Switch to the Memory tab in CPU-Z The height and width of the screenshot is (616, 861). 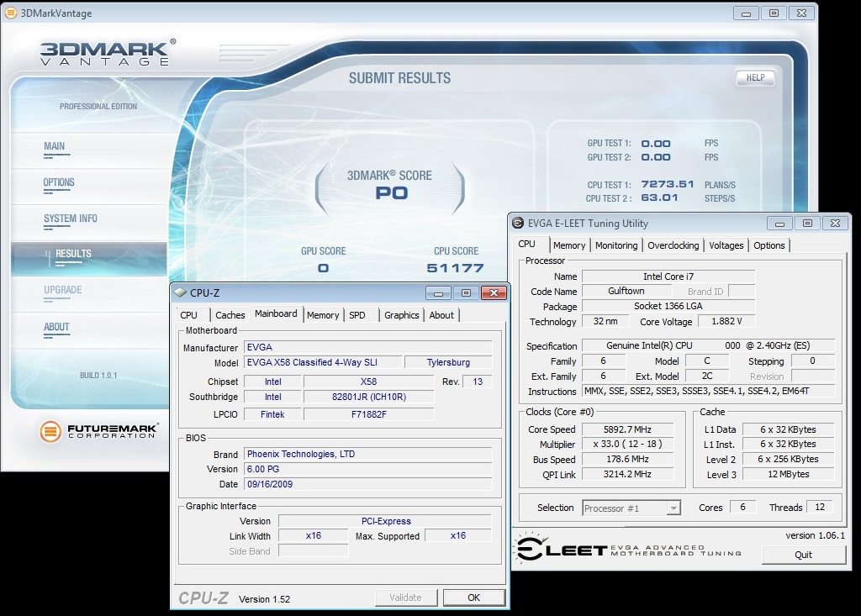323,315
